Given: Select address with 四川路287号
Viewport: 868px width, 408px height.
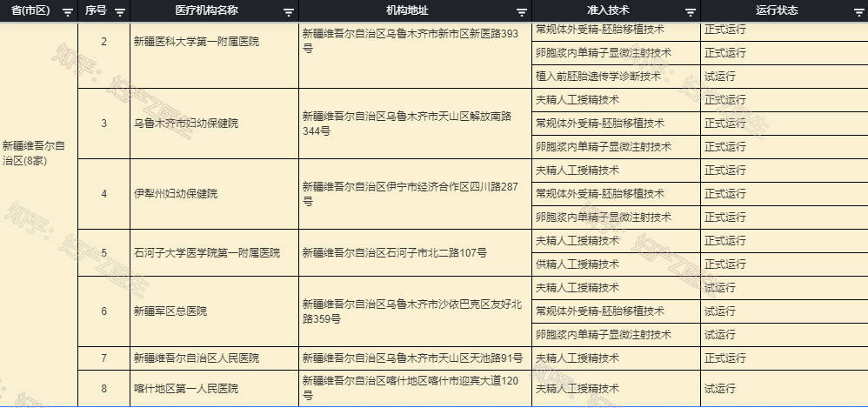Looking at the screenshot, I should tap(415, 194).
